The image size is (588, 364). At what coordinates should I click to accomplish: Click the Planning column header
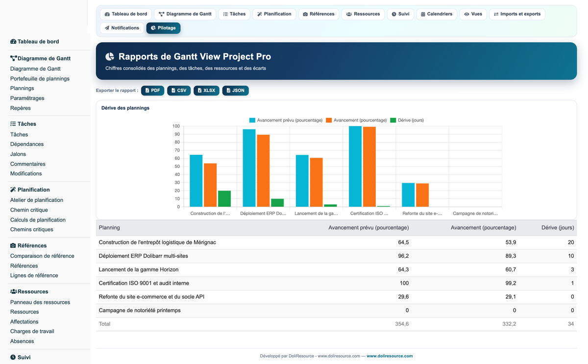[109, 227]
